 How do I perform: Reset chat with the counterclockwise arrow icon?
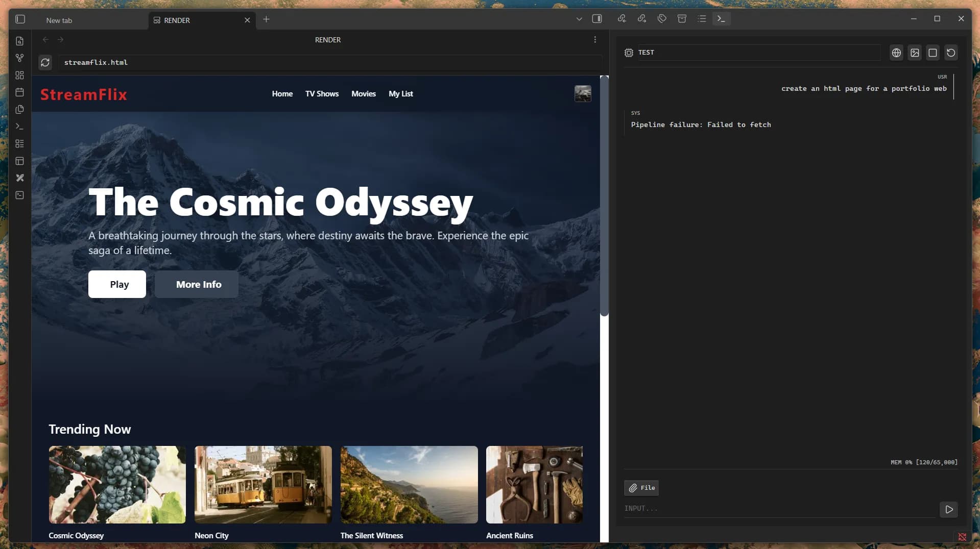951,53
